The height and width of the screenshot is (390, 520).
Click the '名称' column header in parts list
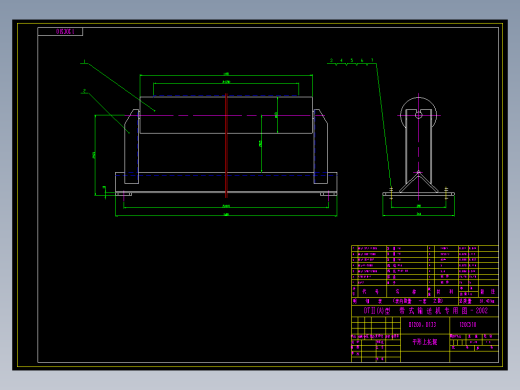pyautogui.click(x=406, y=292)
